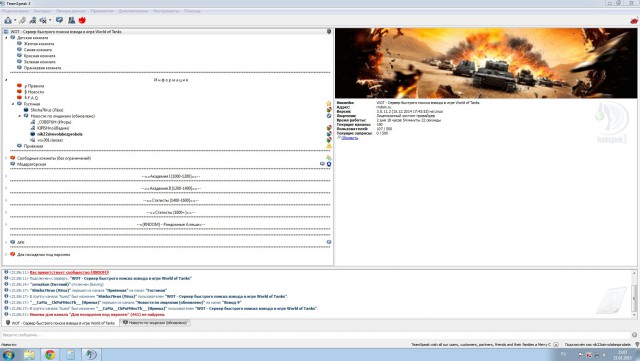Collapse the Гостиная channel

13,104
